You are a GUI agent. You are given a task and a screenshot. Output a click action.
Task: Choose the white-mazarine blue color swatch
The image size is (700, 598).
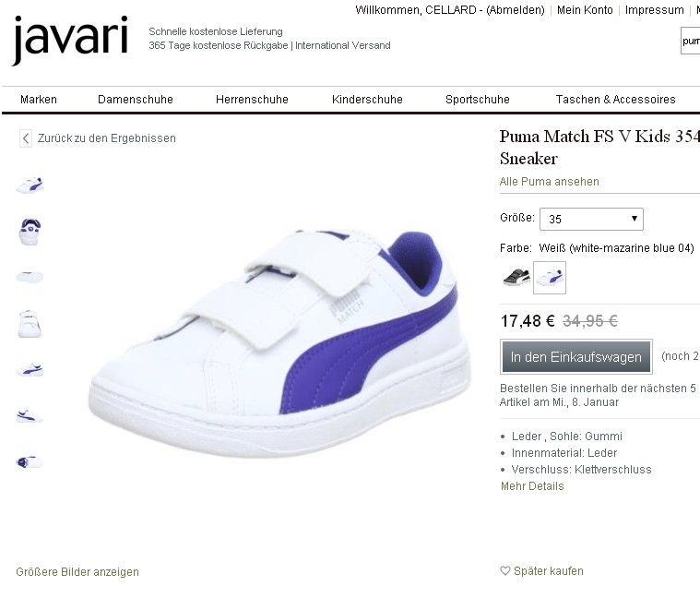click(x=550, y=278)
